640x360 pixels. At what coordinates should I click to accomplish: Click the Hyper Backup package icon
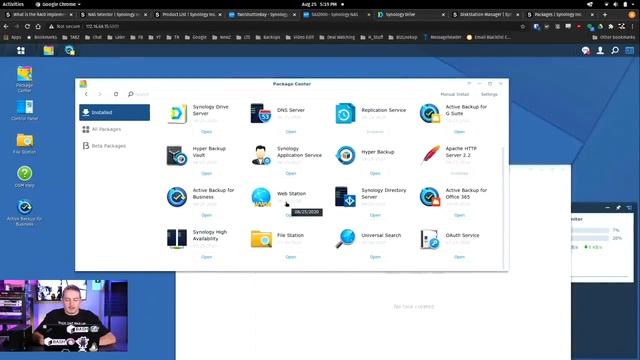[345, 156]
